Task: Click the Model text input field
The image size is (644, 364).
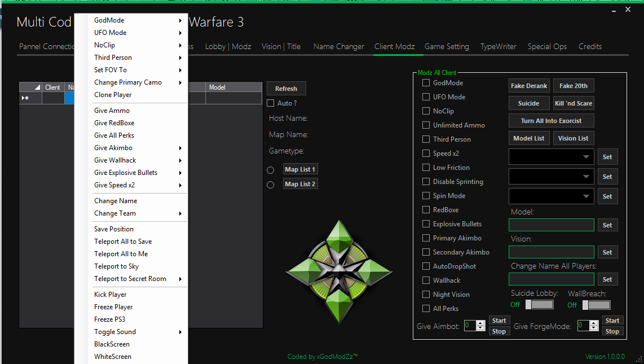Action: (551, 225)
